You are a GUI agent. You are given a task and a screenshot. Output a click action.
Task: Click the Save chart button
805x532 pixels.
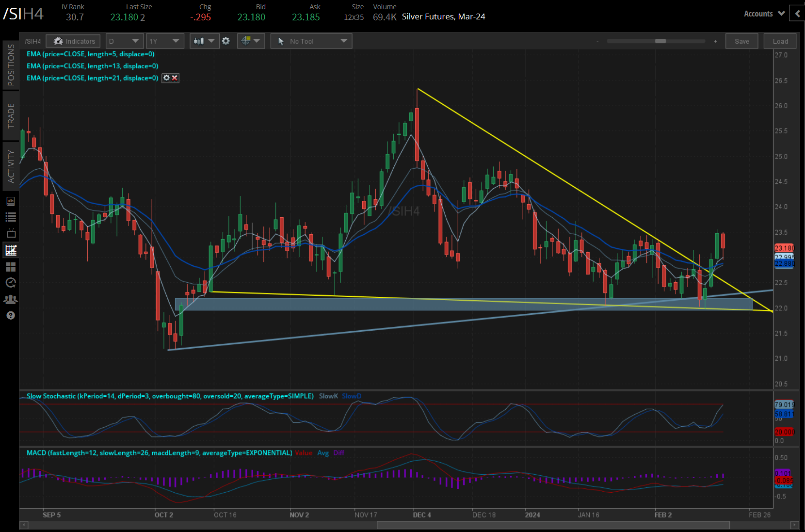pos(742,41)
